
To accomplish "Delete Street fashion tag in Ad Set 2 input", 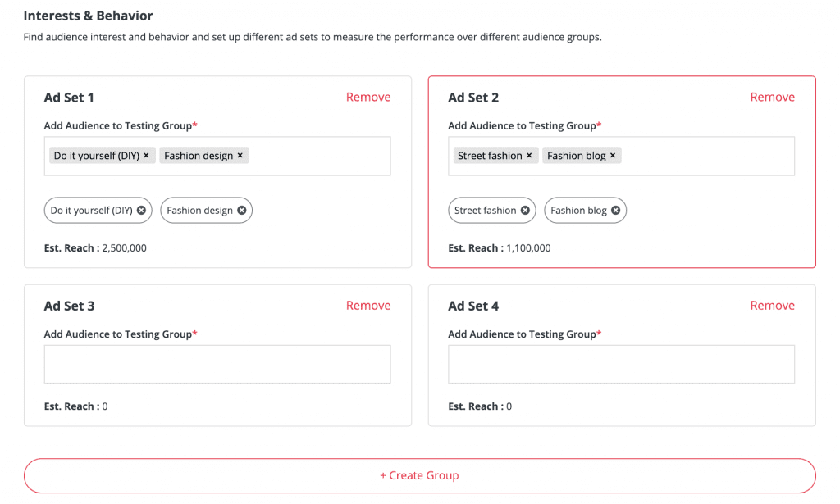I will (529, 156).
